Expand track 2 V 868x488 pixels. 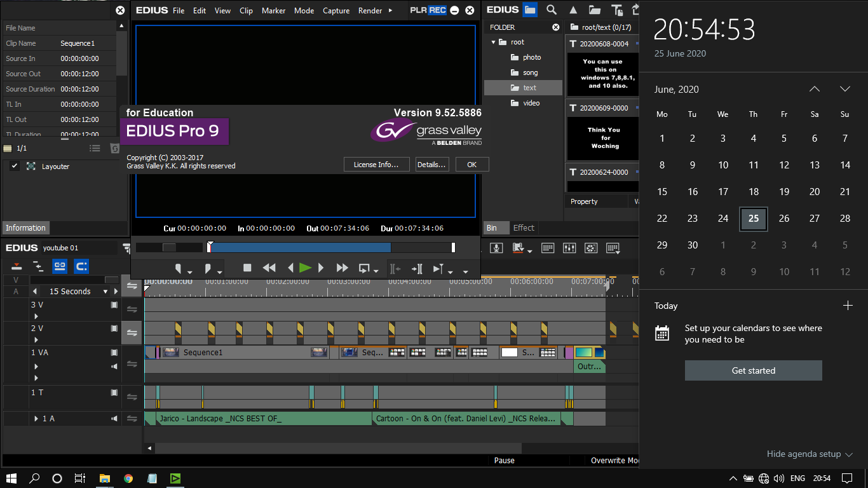[36, 340]
